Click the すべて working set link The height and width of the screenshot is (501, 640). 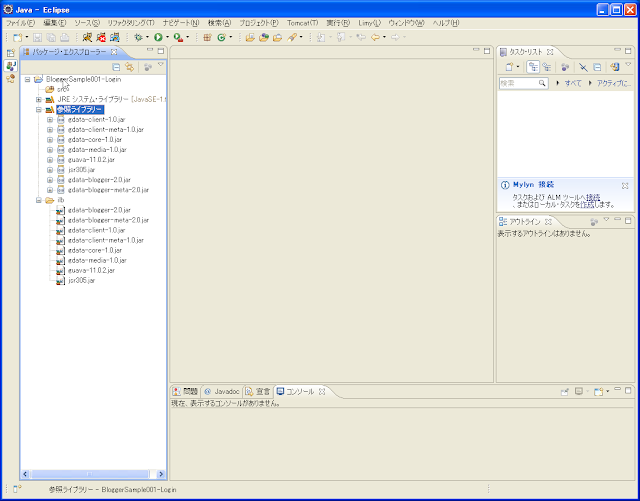point(573,83)
